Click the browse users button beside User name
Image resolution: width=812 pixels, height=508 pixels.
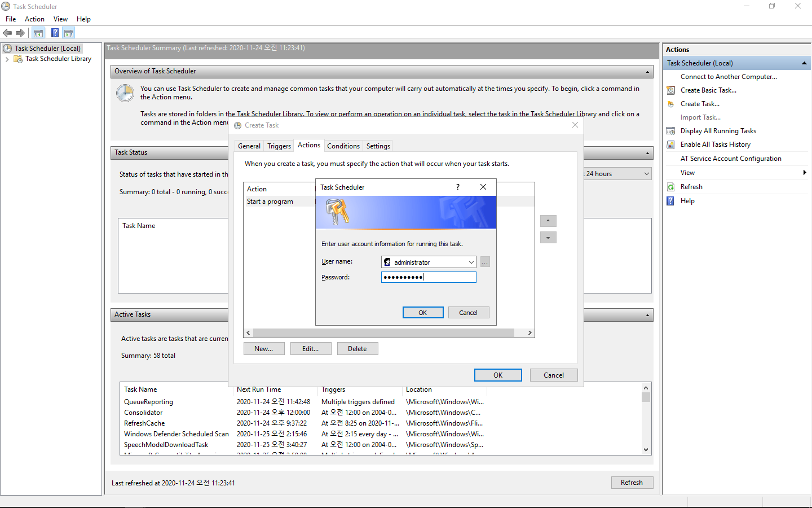click(x=485, y=262)
